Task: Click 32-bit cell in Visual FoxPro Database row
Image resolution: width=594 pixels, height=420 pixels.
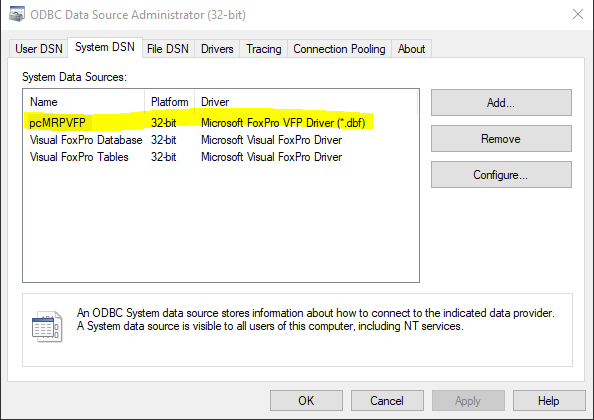Action: pyautogui.click(x=164, y=140)
